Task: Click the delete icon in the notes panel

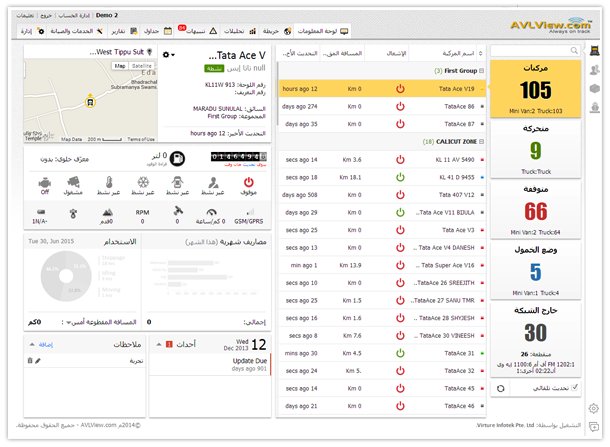Action: click(x=30, y=359)
